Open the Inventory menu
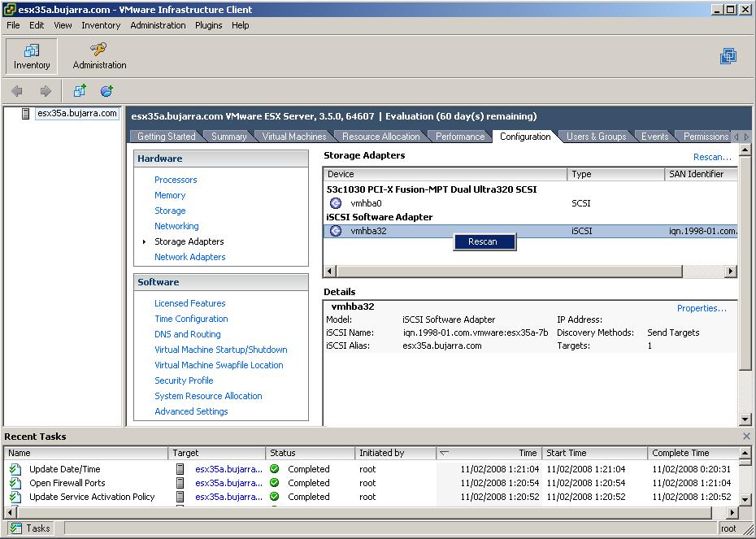Image resolution: width=756 pixels, height=539 pixels. pos(101,25)
